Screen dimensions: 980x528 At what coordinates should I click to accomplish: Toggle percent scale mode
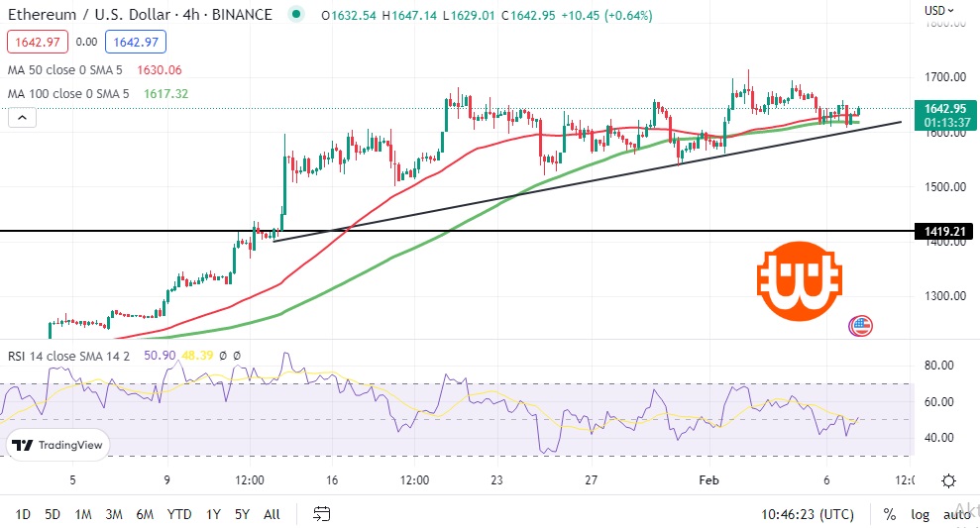pyautogui.click(x=890, y=514)
